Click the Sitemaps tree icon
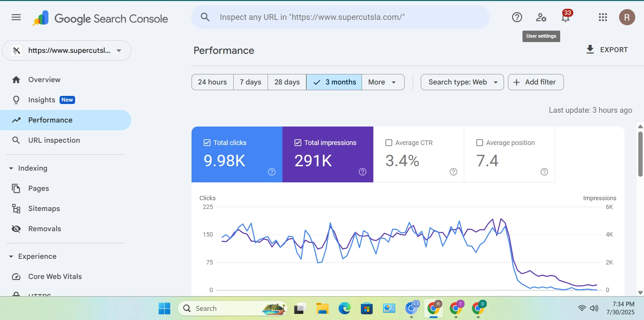The height and width of the screenshot is (320, 644). pos(16,209)
